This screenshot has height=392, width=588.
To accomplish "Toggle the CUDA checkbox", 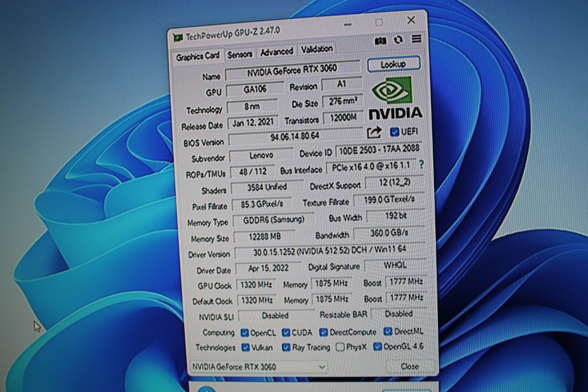I will [286, 333].
